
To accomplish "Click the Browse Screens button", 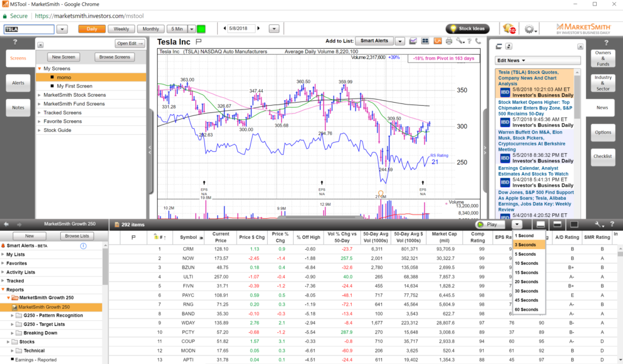I will pos(114,57).
